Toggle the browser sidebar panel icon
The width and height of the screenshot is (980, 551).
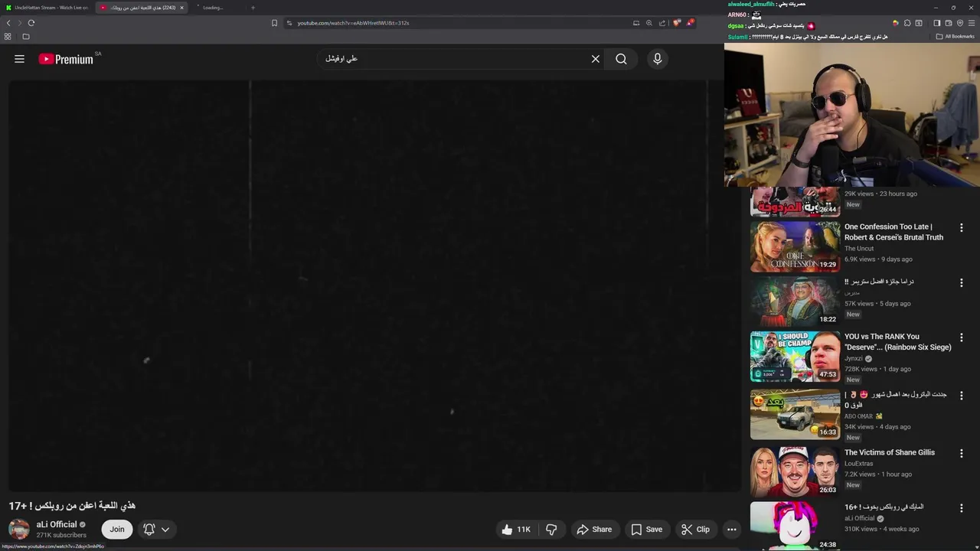tap(936, 23)
